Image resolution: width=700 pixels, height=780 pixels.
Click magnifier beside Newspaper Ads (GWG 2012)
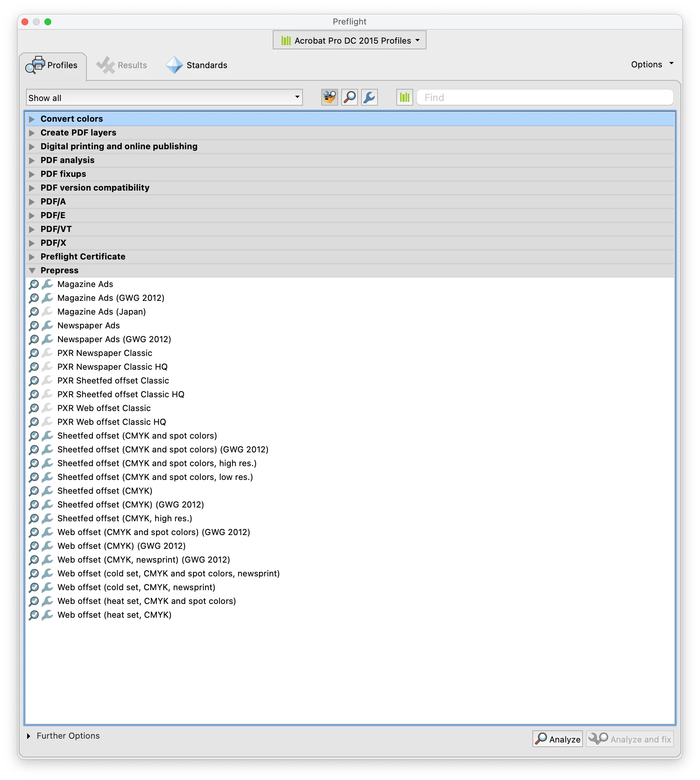point(34,339)
